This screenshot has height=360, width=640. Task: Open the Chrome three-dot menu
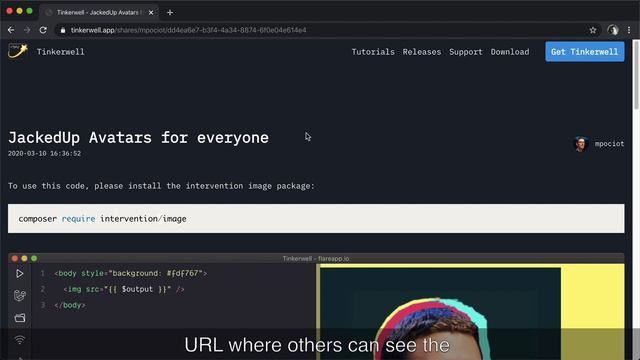click(x=629, y=30)
